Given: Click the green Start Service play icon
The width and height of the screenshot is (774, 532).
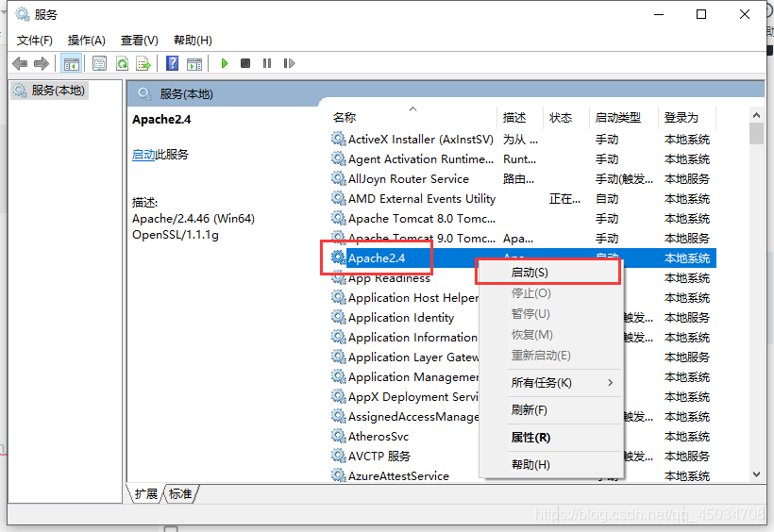Looking at the screenshot, I should [x=225, y=63].
